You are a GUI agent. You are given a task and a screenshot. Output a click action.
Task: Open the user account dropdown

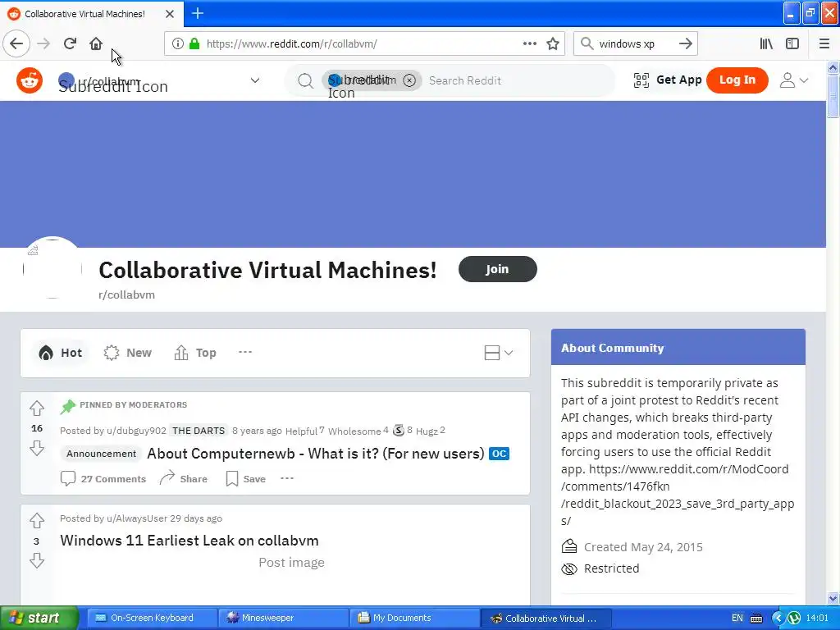coord(793,80)
